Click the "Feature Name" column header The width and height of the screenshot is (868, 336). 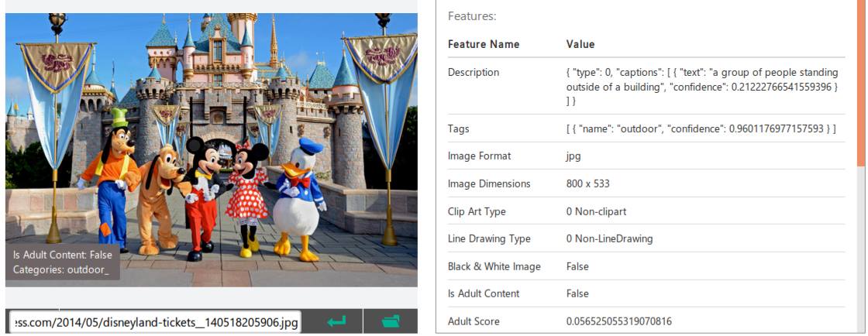click(x=484, y=44)
